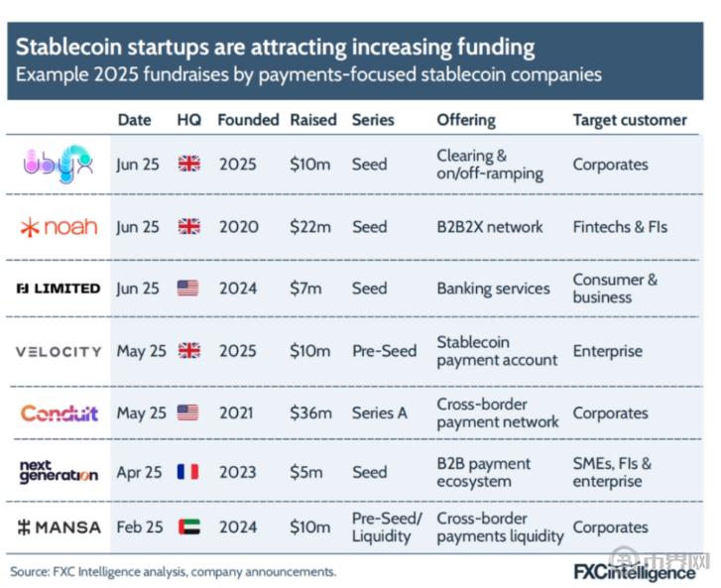Click the Founded column header
The height and width of the screenshot is (588, 721).
[248, 120]
